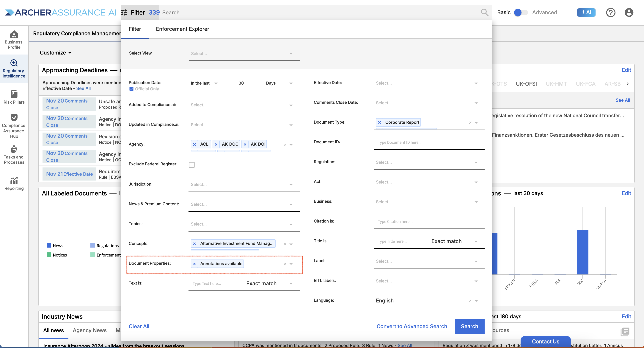Image resolution: width=644 pixels, height=348 pixels.
Task: Check the Exclude Federal Register checkbox
Action: pos(191,164)
